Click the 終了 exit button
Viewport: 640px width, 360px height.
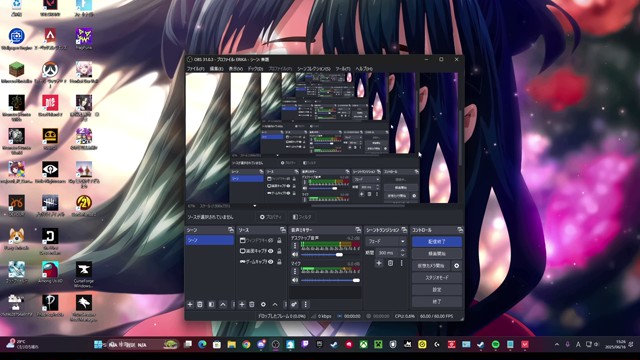click(437, 302)
